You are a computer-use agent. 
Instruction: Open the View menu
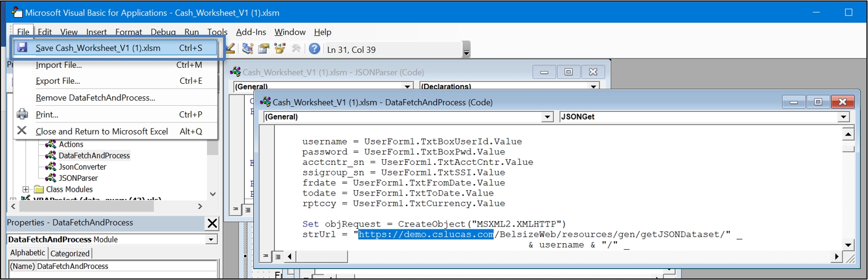pyautogui.click(x=69, y=32)
